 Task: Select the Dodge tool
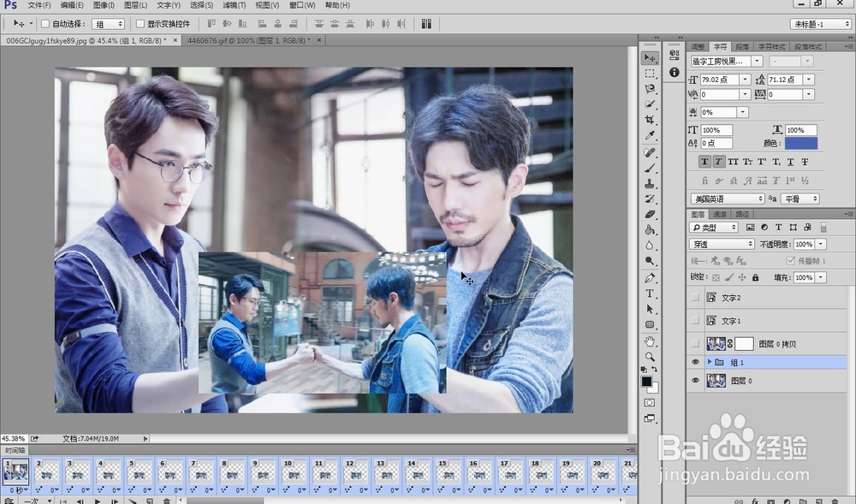tap(650, 261)
